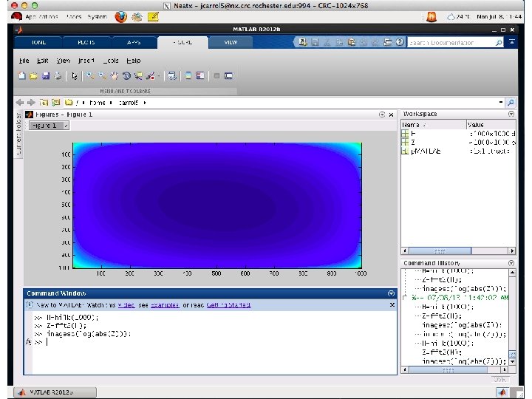Toggle the Edit Plot arrow tool

click(74, 75)
